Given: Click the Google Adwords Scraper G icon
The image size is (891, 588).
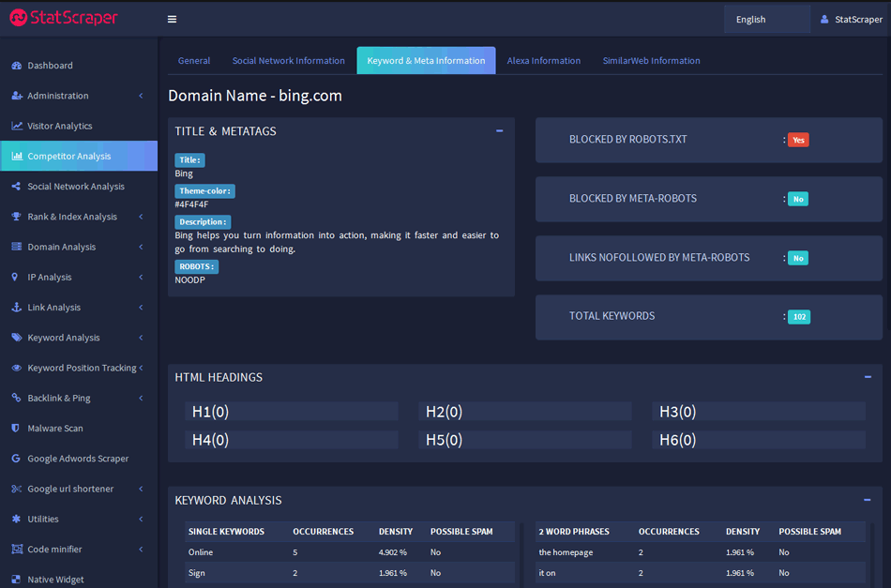Looking at the screenshot, I should pos(16,458).
